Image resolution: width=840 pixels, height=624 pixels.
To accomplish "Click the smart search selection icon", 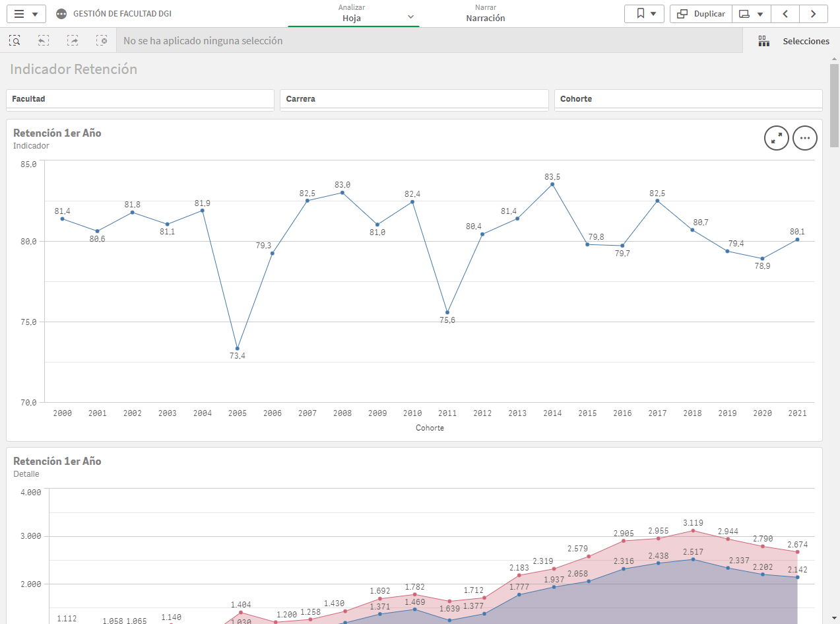I will point(15,40).
